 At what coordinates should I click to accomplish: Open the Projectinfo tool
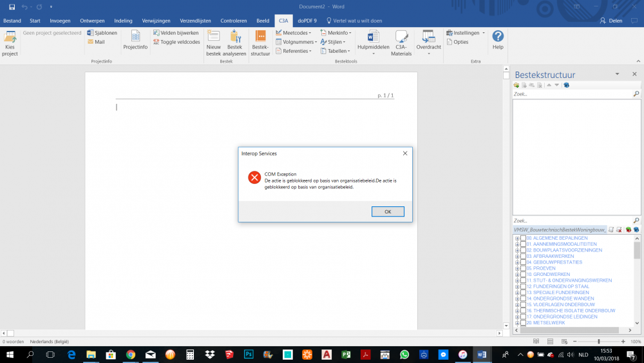pos(135,40)
